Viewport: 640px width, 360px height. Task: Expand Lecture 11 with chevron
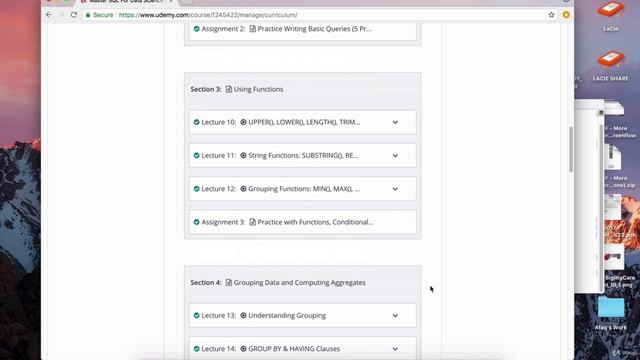395,156
